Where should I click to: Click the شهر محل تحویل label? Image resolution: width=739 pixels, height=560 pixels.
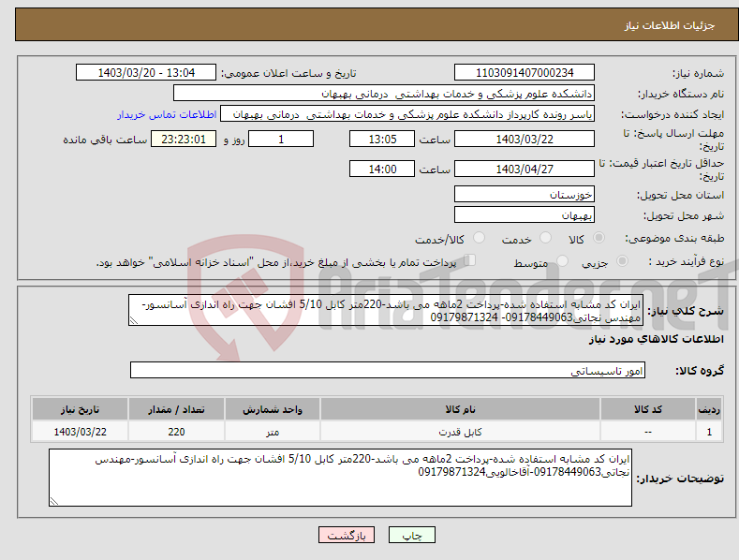pos(684,215)
